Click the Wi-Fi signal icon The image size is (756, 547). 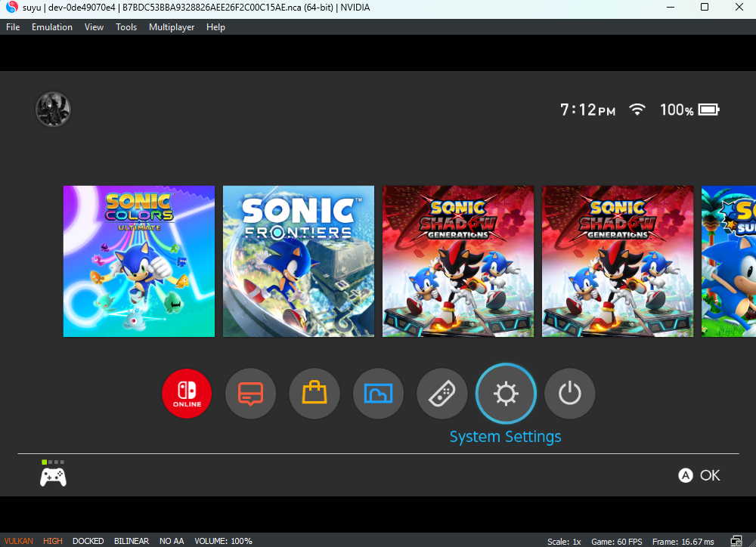637,110
